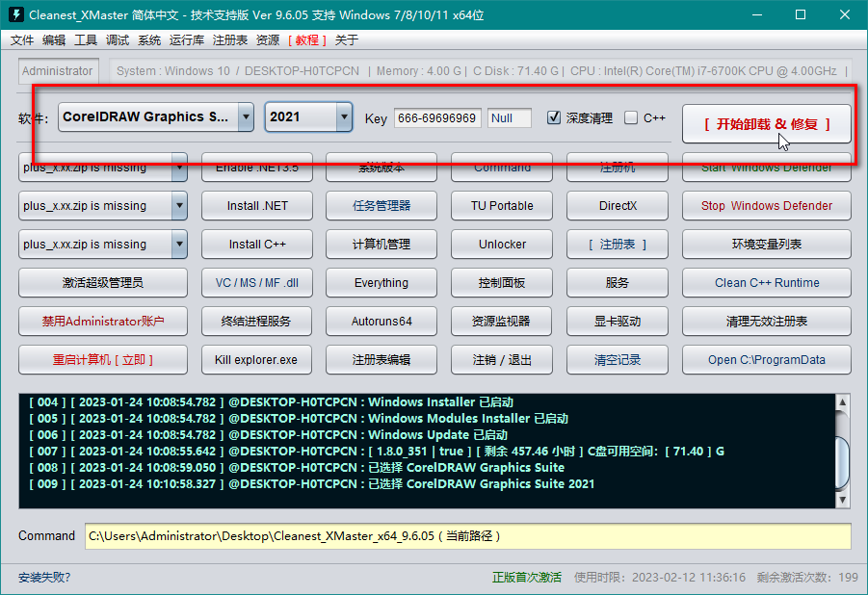868x595 pixels.
Task: Click the Command path input field
Action: tap(468, 535)
